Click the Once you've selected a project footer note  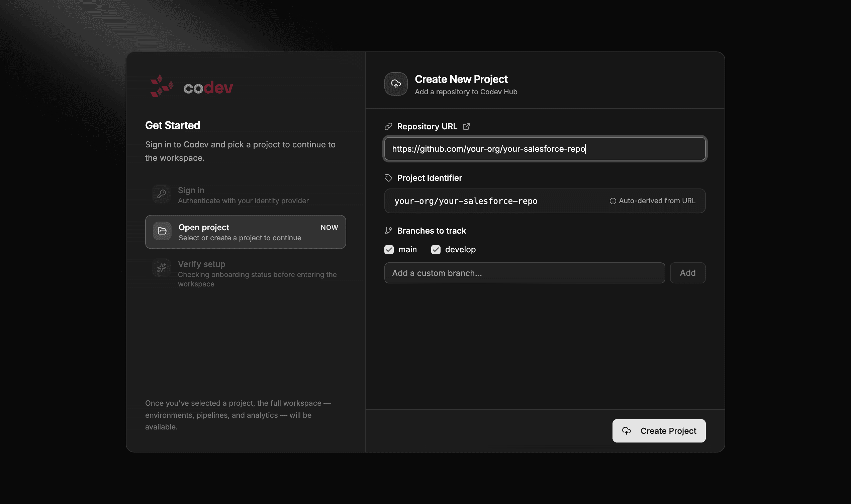point(238,415)
